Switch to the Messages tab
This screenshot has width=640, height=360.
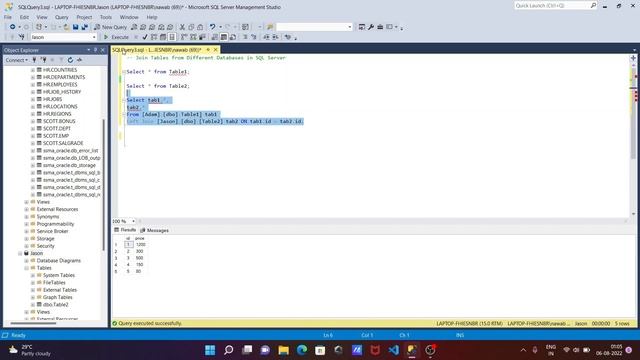click(154, 230)
